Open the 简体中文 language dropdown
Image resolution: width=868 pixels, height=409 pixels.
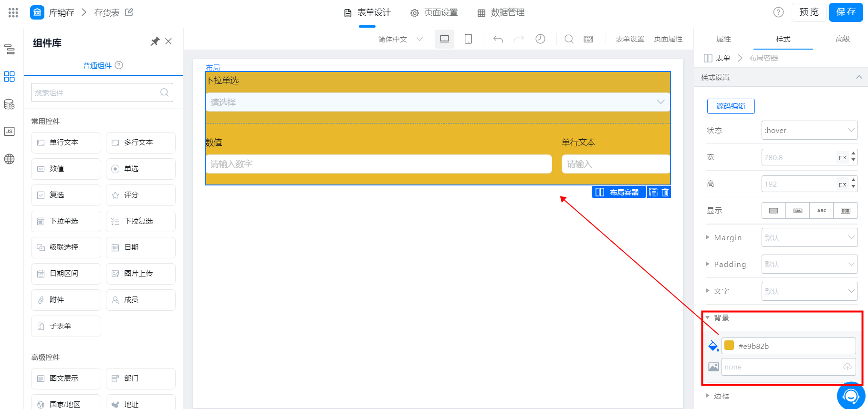point(400,39)
